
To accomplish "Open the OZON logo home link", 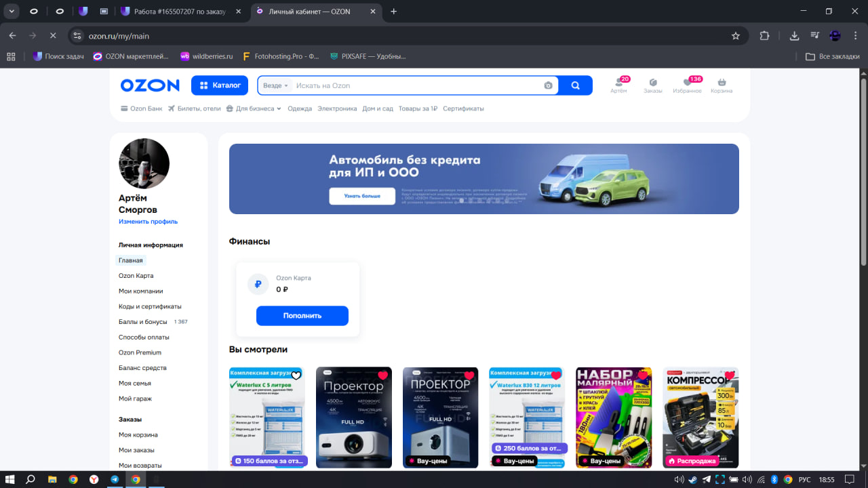I will [150, 85].
